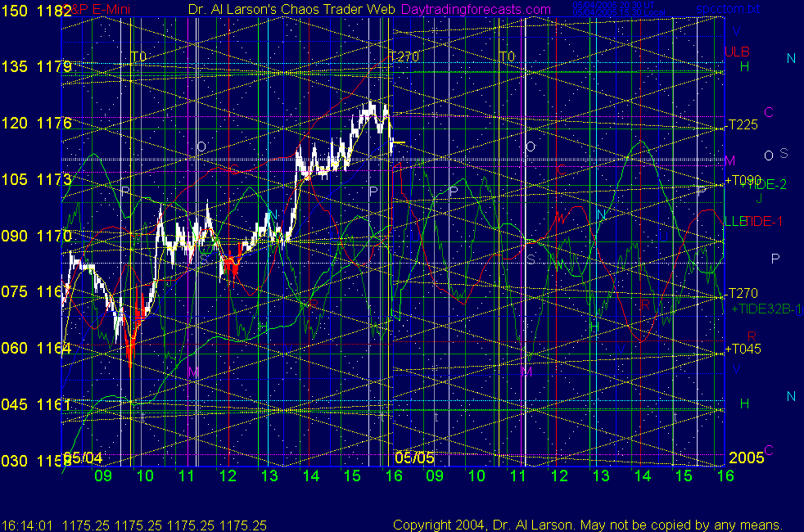
Task: Click the yellow 2005 year label
Action: (746, 457)
